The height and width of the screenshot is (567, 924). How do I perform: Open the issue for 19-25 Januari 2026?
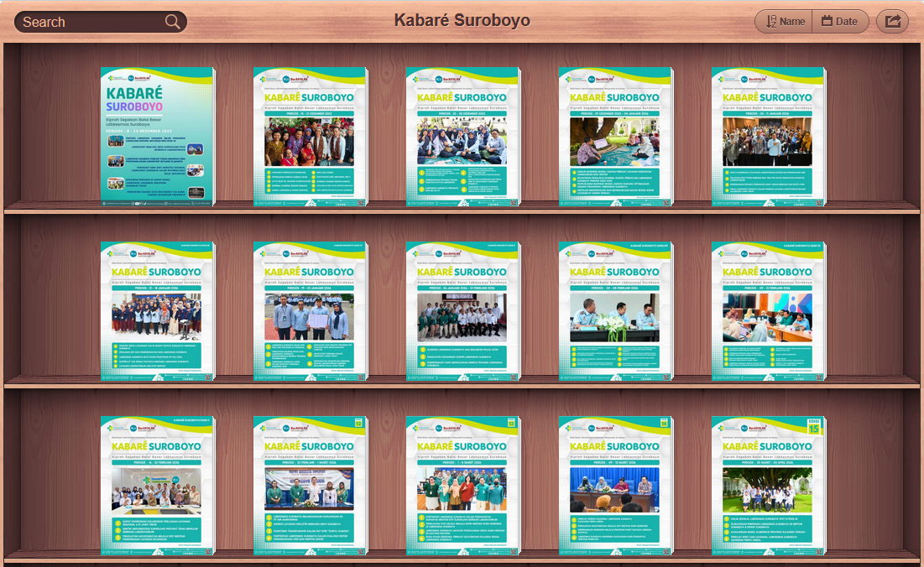click(310, 311)
